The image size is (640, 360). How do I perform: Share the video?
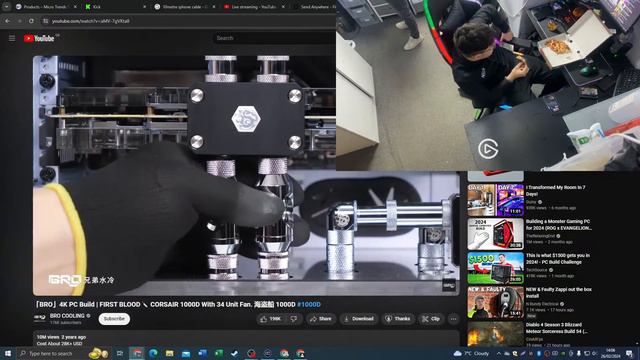[321, 319]
